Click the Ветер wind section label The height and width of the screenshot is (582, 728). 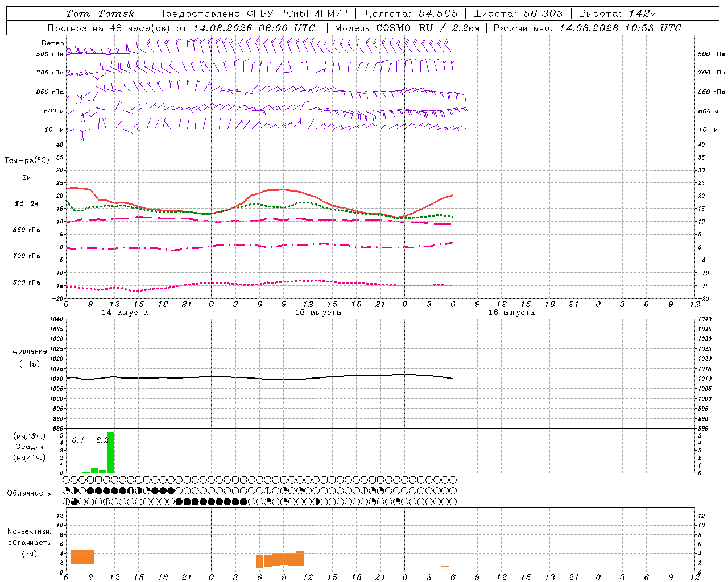pos(53,43)
